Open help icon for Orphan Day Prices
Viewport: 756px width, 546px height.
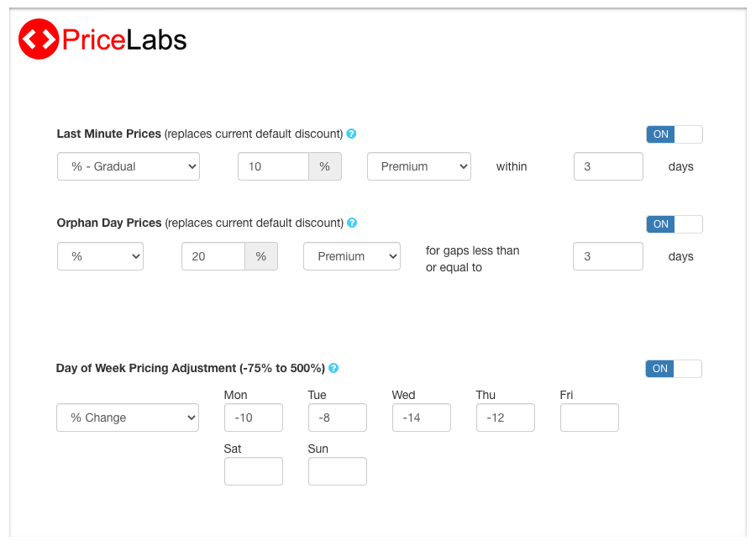coord(352,223)
